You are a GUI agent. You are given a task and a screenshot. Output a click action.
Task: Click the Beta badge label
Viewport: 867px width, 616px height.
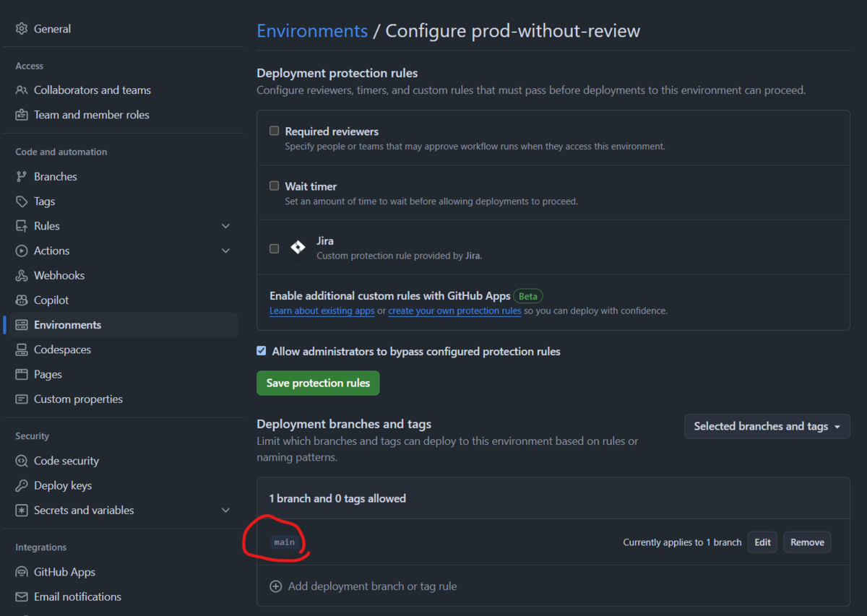pos(528,296)
